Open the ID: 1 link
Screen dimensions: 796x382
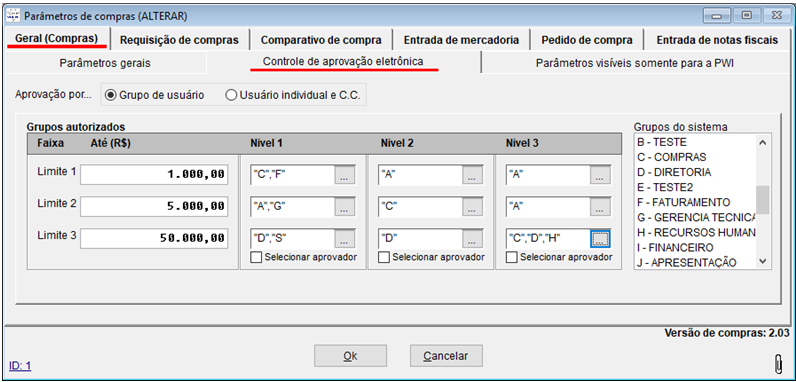coord(20,365)
